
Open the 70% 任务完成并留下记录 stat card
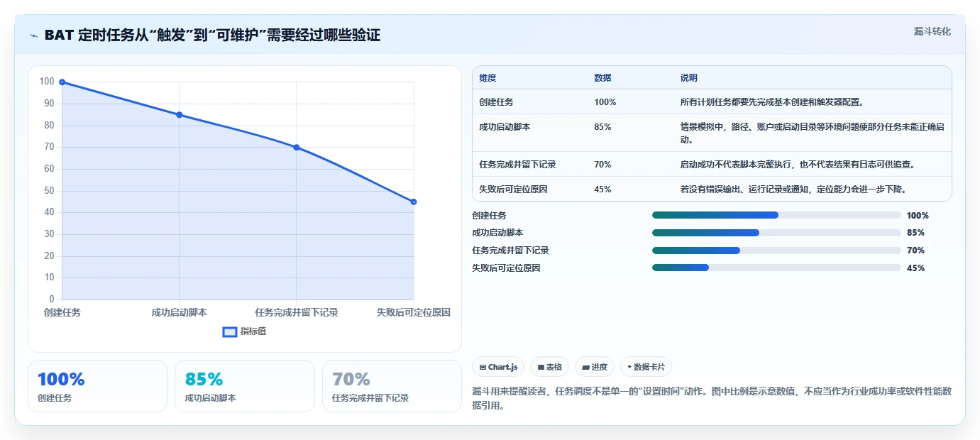(x=392, y=386)
